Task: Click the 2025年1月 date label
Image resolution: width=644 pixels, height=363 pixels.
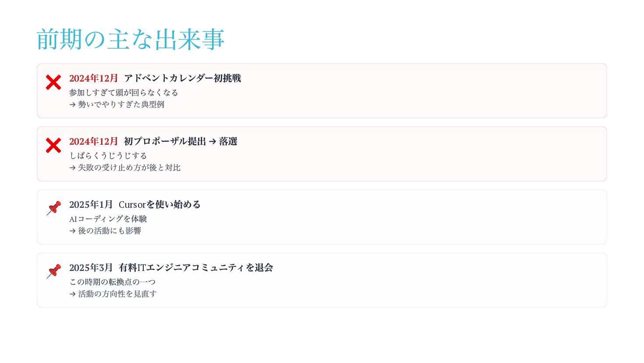Action: pyautogui.click(x=91, y=205)
